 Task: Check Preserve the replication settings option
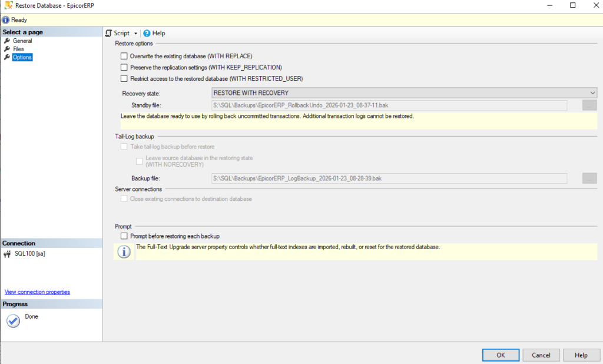pos(124,67)
